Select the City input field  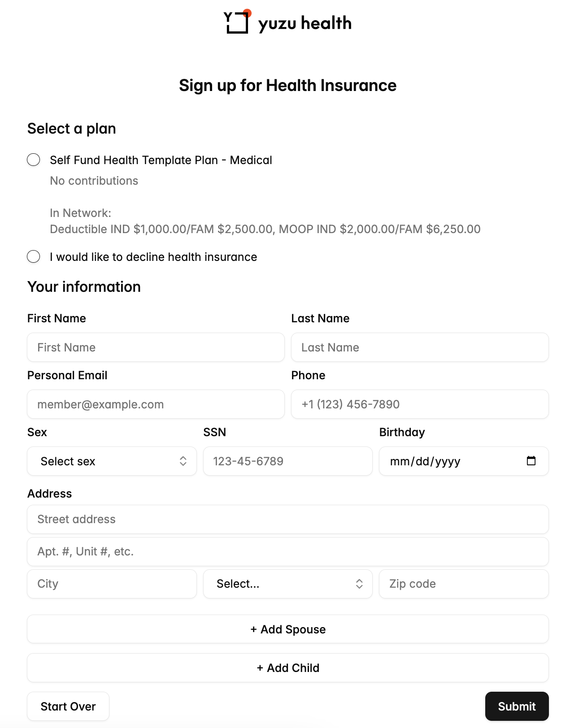click(112, 584)
